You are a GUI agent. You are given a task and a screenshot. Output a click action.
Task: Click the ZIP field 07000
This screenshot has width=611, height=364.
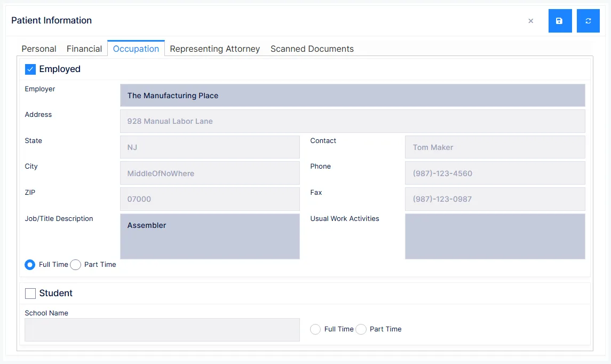tap(210, 199)
